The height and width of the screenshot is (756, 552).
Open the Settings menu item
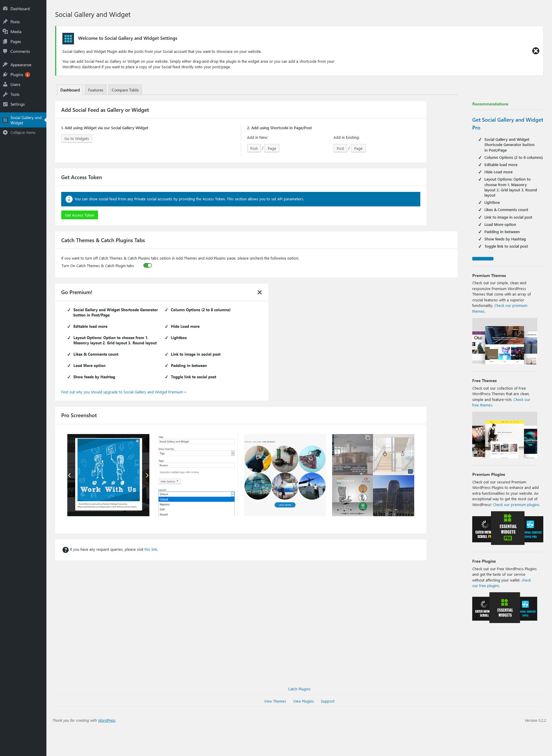click(23, 104)
